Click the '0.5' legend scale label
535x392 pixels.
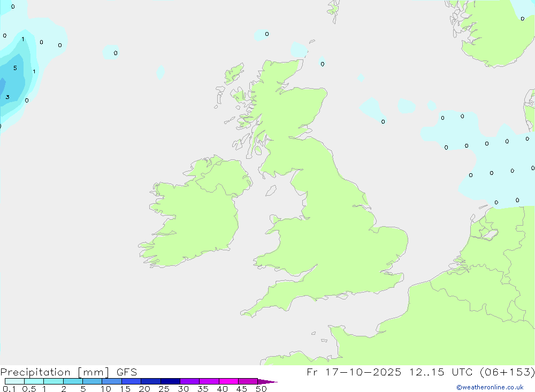tap(29, 389)
